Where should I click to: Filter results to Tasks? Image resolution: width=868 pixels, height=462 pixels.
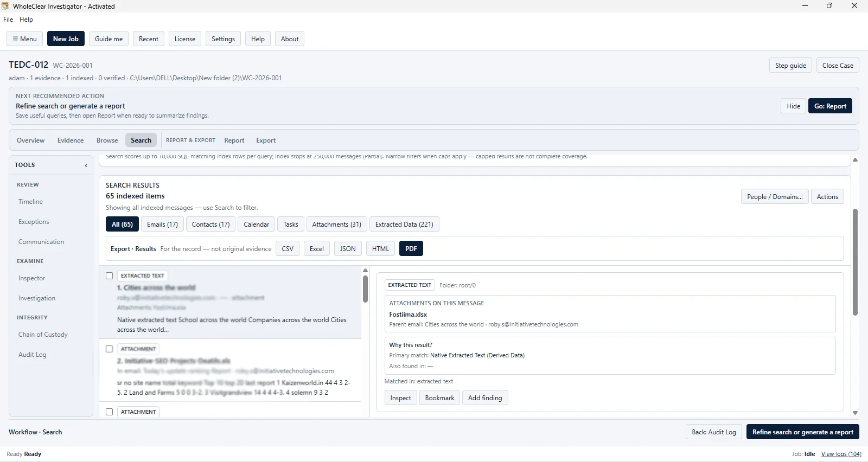pyautogui.click(x=290, y=224)
